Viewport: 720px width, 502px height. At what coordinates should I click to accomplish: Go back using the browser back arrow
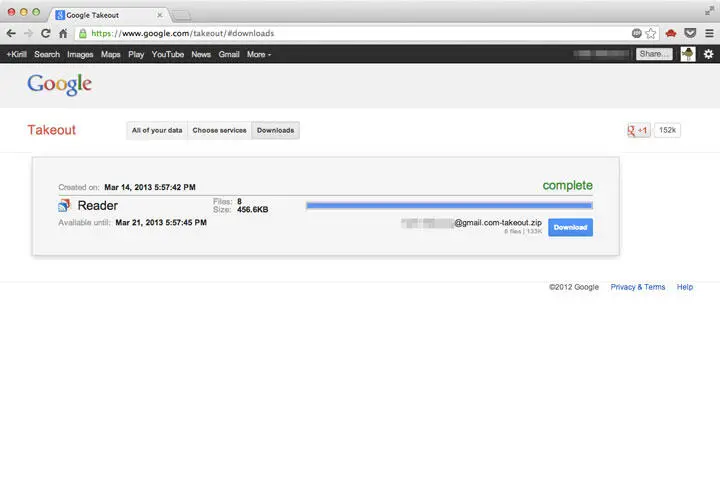pyautogui.click(x=11, y=33)
